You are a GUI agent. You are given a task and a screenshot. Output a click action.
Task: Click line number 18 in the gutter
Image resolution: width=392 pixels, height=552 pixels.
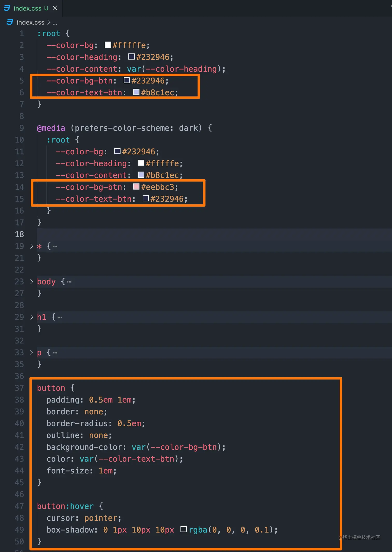point(19,234)
